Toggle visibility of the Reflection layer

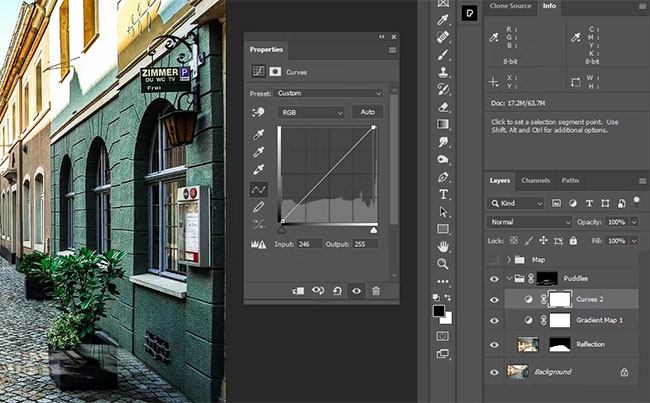(x=494, y=344)
